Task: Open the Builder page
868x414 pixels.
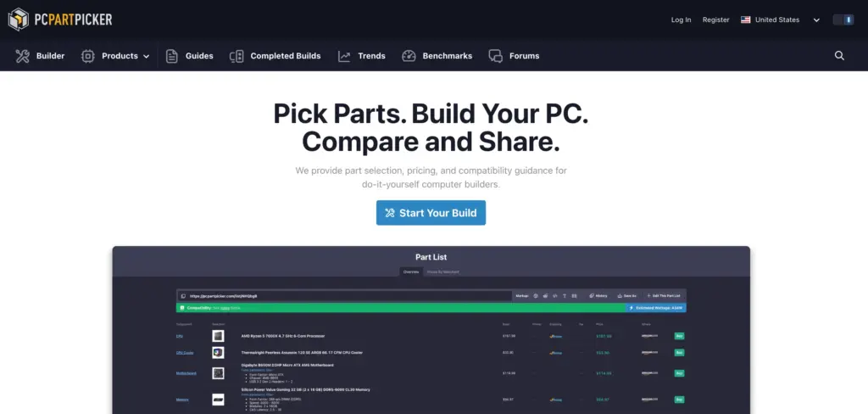Action: click(40, 56)
